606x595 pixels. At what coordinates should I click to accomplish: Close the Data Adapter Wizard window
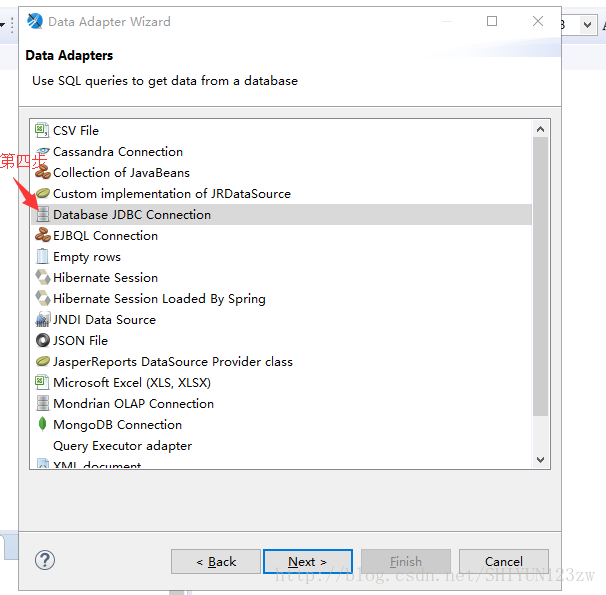(538, 21)
